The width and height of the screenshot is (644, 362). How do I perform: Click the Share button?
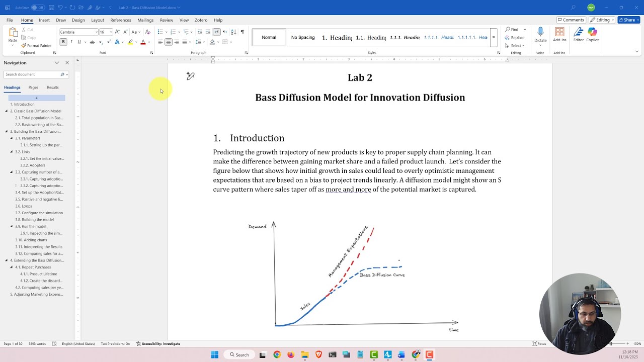(x=629, y=20)
